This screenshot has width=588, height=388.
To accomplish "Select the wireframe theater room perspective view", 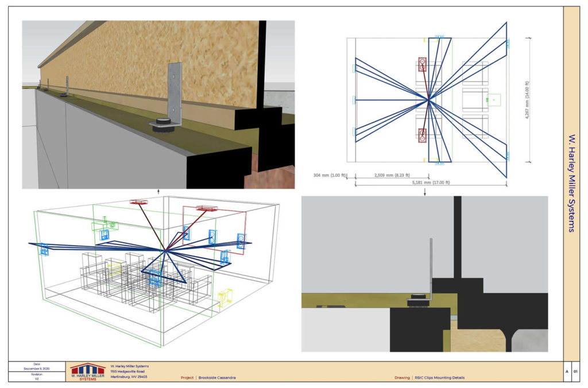I will coord(154,272).
